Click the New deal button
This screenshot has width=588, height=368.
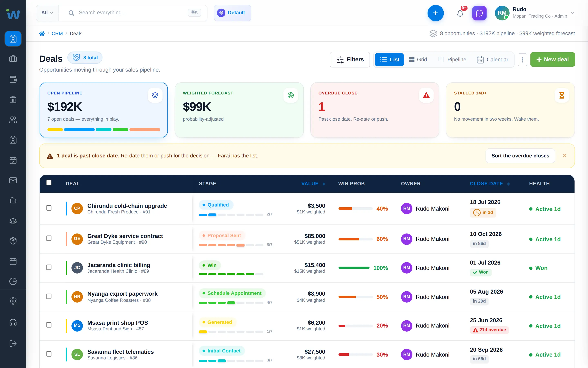coord(552,60)
